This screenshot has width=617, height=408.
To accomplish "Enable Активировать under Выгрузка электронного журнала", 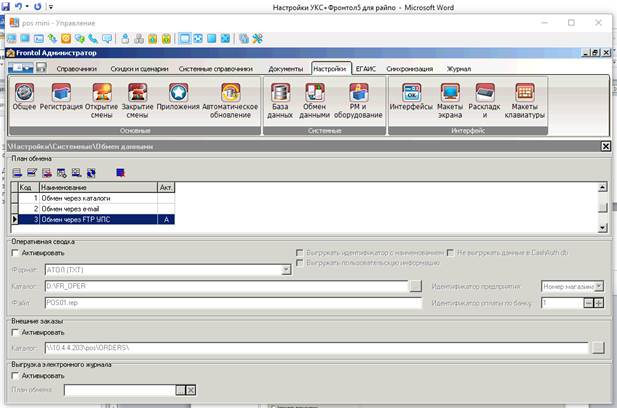I will (15, 376).
